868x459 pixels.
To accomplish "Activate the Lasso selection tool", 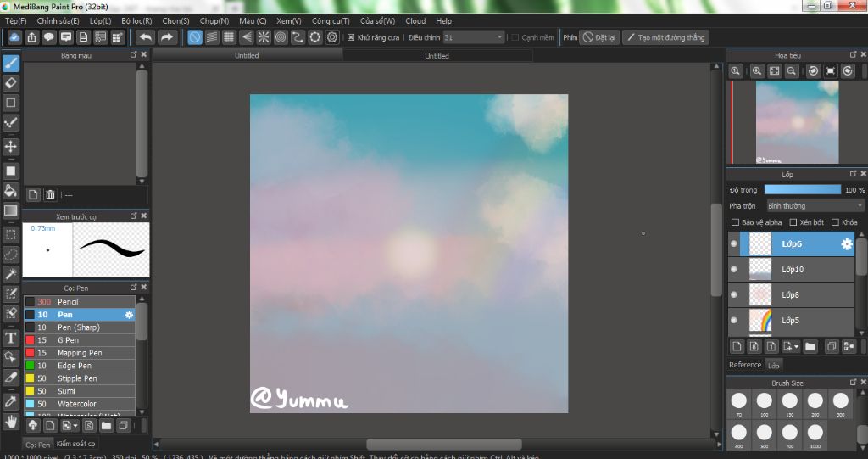I will (11, 255).
